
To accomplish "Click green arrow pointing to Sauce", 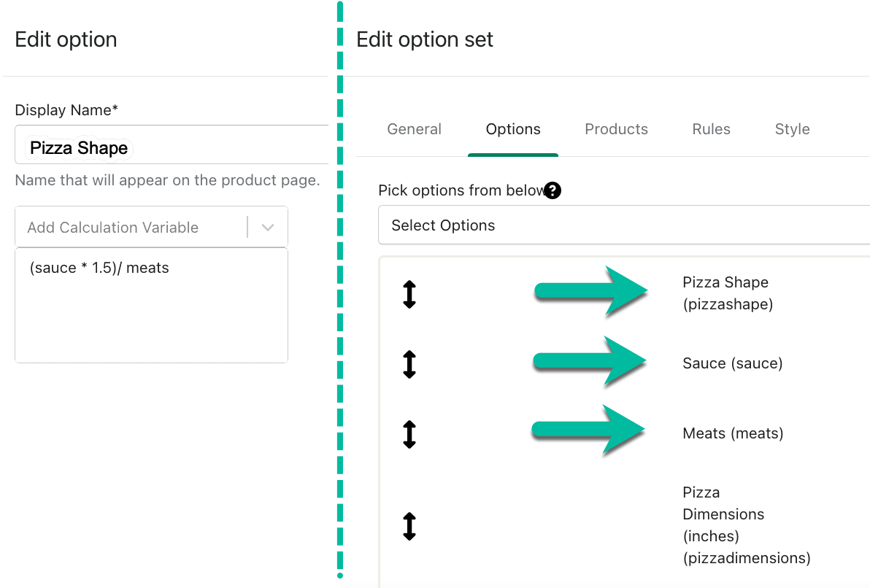I will pos(591,360).
